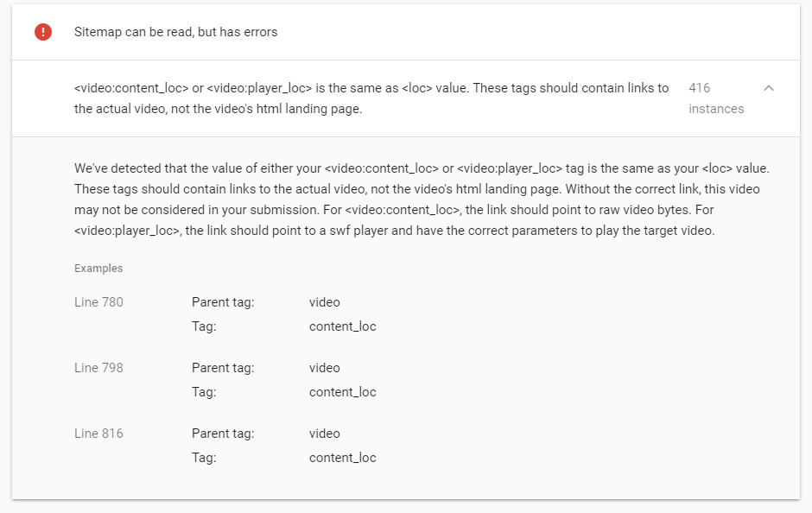Select the Line 798 example entry

coord(98,368)
